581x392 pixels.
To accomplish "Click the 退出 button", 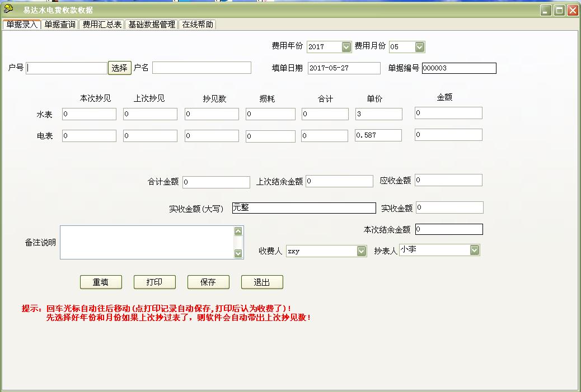I will click(262, 282).
